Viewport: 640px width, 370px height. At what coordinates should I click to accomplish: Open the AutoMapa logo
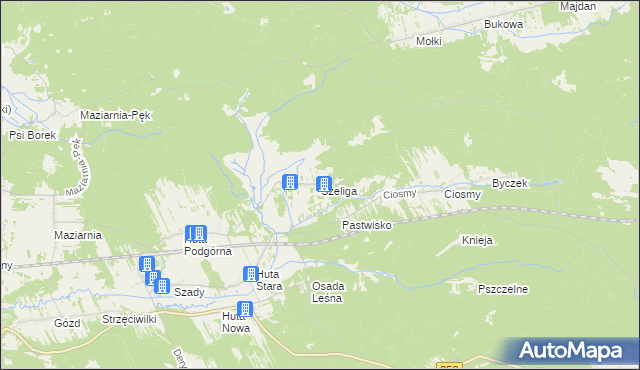pyautogui.click(x=570, y=351)
